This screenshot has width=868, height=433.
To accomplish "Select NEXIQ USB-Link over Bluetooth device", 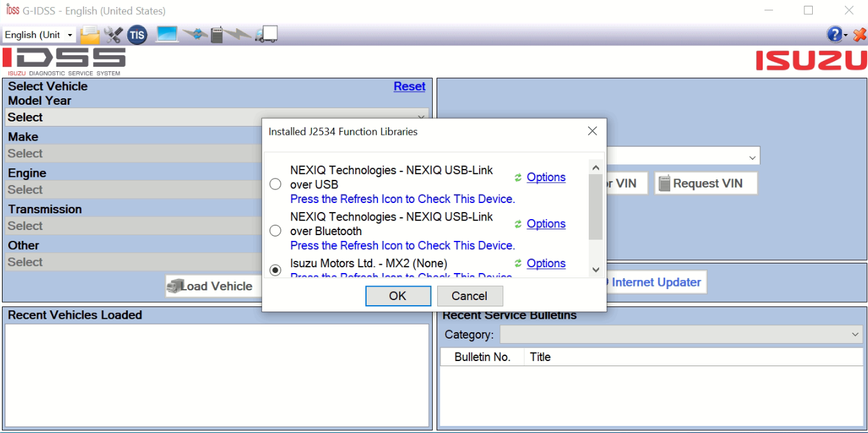I will (275, 230).
